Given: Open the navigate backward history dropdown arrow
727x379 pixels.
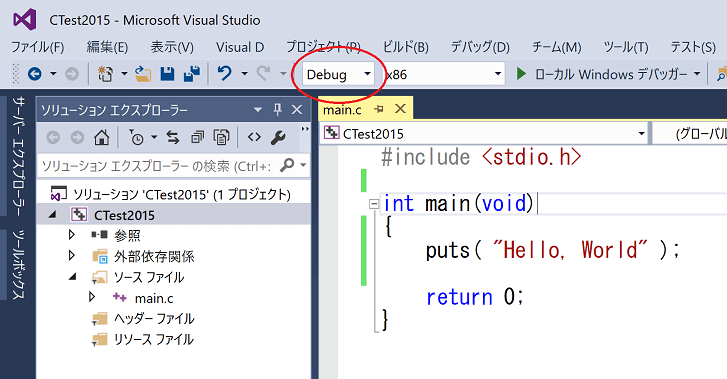Looking at the screenshot, I should click(53, 74).
